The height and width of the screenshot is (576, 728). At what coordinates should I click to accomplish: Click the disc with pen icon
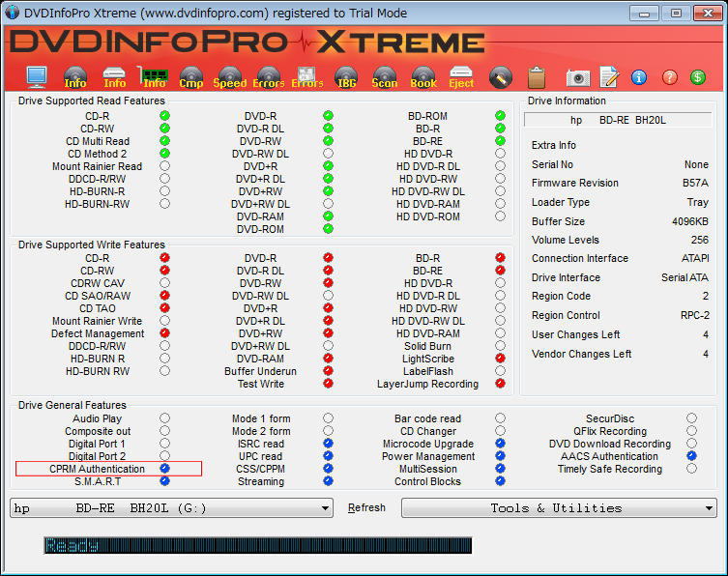point(501,77)
